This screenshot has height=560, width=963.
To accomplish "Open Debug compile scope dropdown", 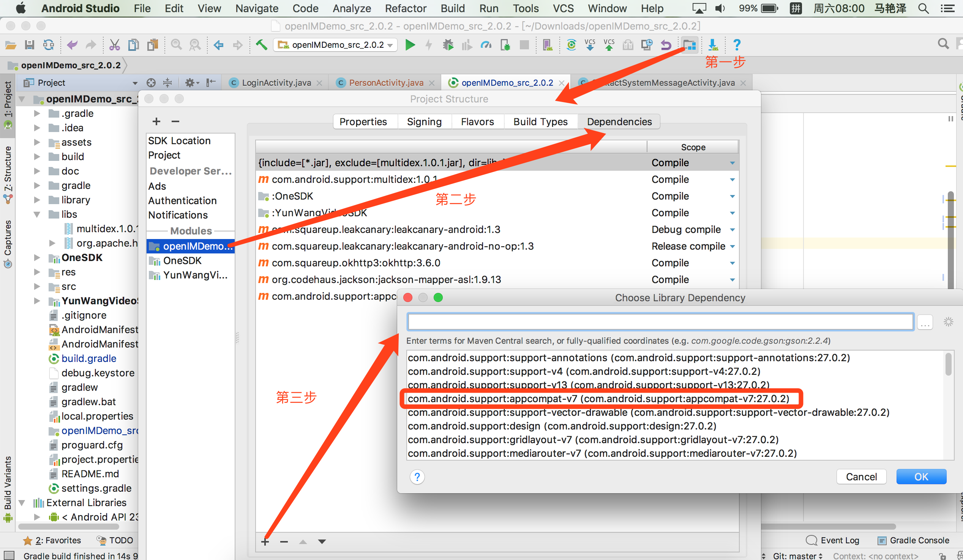I will [x=733, y=230].
